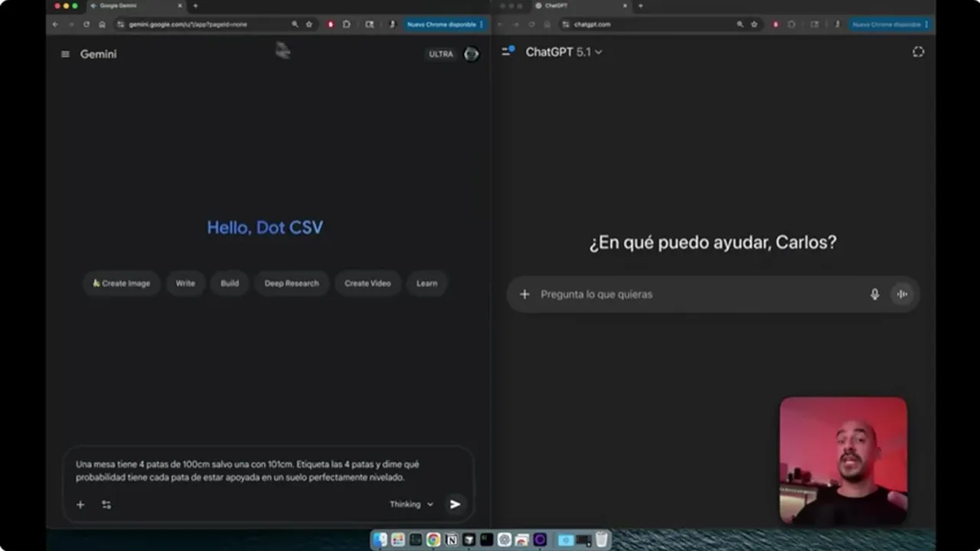Reload the ChatGPT page
This screenshot has height=551, width=980.
[531, 24]
